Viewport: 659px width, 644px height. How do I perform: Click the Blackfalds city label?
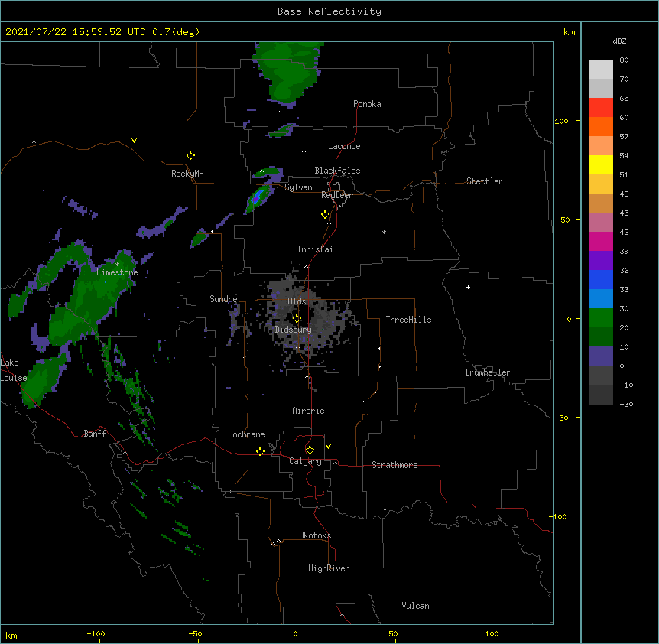tap(337, 171)
